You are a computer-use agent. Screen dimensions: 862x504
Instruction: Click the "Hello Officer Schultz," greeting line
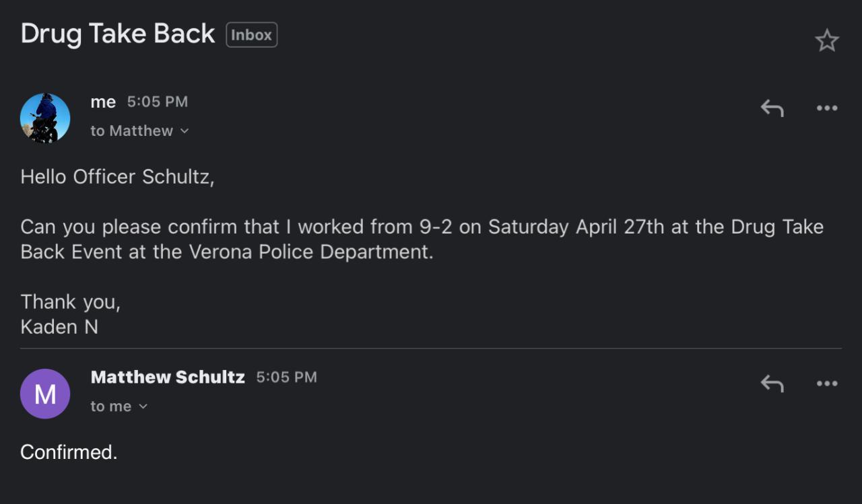tap(117, 177)
